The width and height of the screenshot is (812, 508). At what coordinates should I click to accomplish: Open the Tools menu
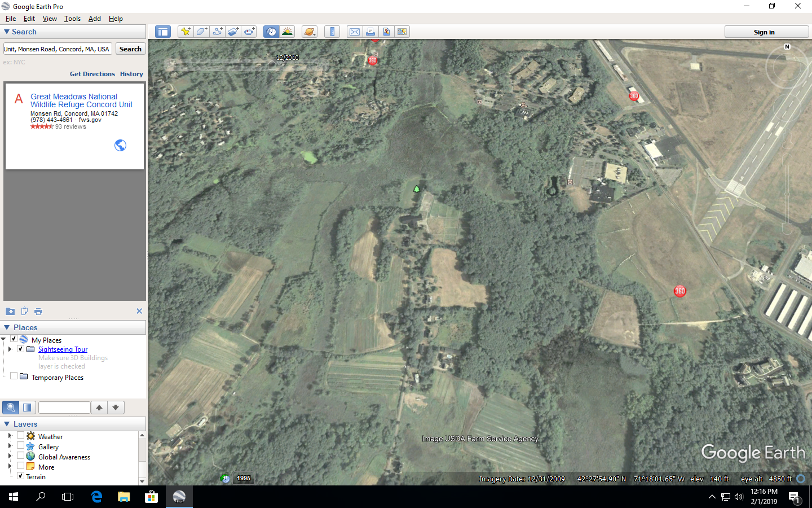tap(72, 19)
